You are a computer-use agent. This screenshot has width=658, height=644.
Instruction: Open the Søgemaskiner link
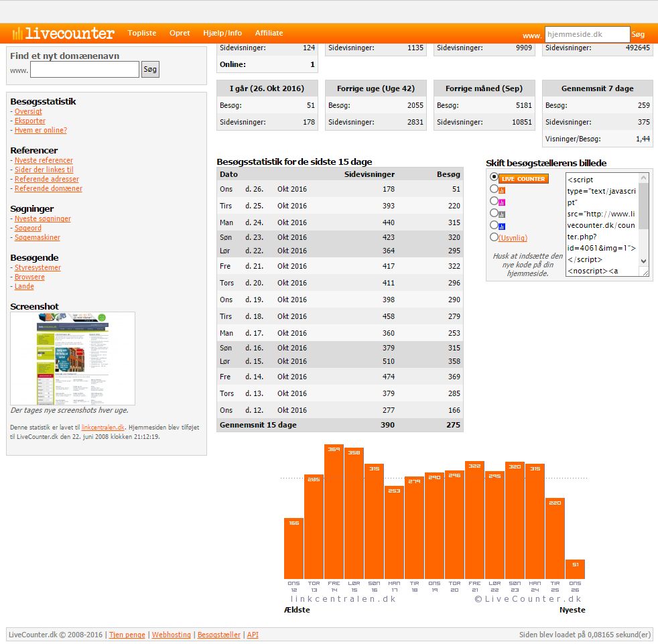(x=38, y=238)
